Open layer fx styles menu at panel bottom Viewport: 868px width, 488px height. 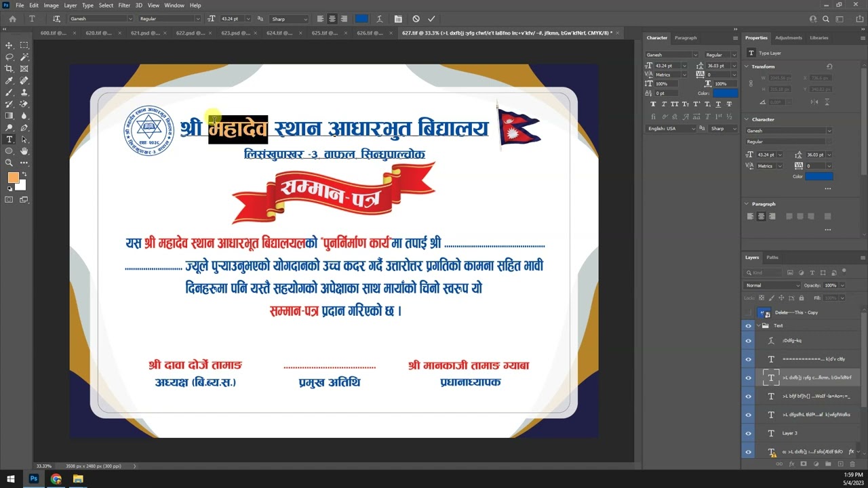791,464
